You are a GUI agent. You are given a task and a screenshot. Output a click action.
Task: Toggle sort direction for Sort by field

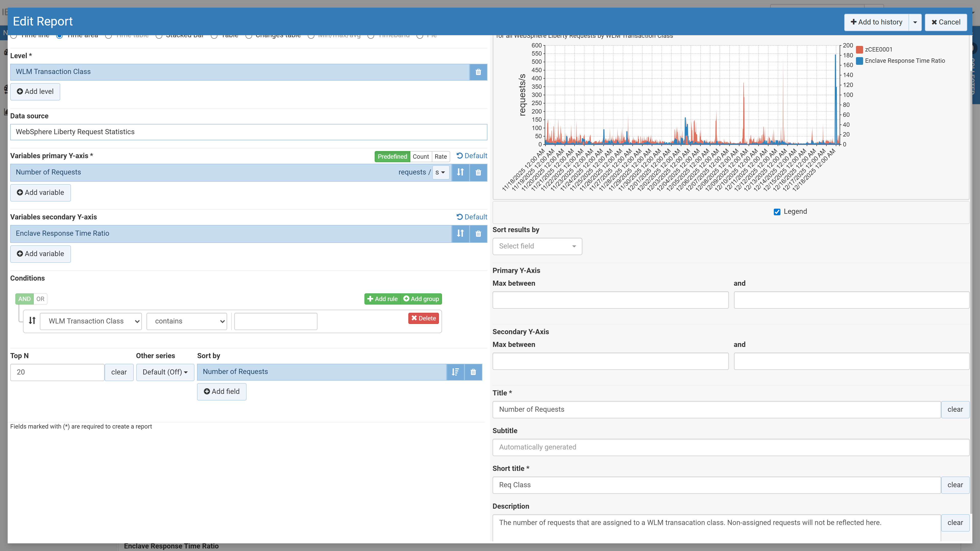coord(455,372)
